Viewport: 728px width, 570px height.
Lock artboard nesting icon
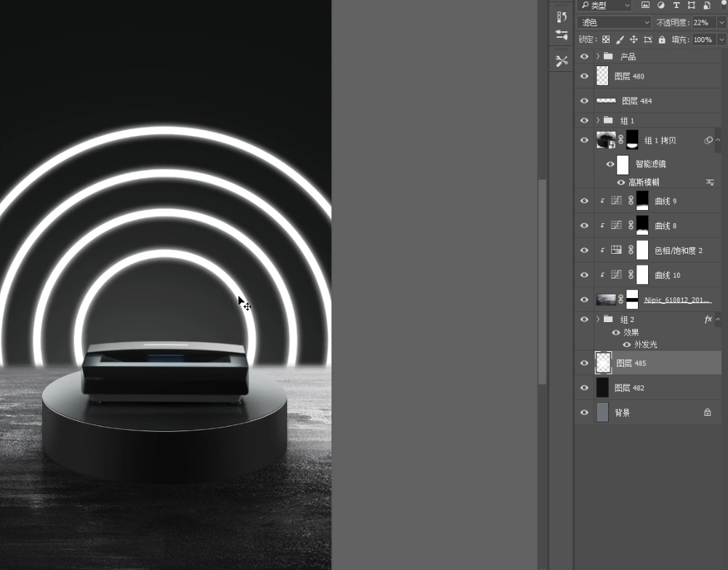[x=647, y=39]
